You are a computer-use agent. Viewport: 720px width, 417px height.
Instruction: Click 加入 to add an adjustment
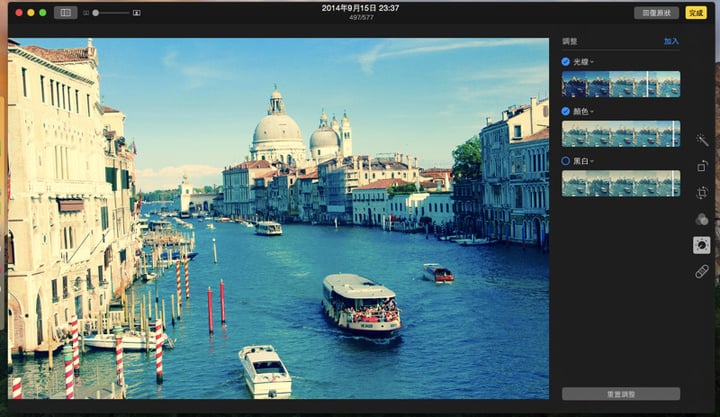click(x=671, y=42)
